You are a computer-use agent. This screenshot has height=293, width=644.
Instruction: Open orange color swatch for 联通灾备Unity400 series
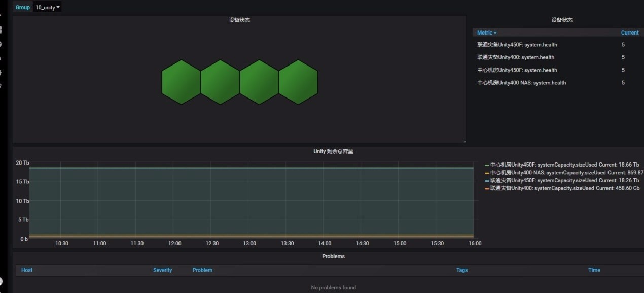[x=487, y=188]
